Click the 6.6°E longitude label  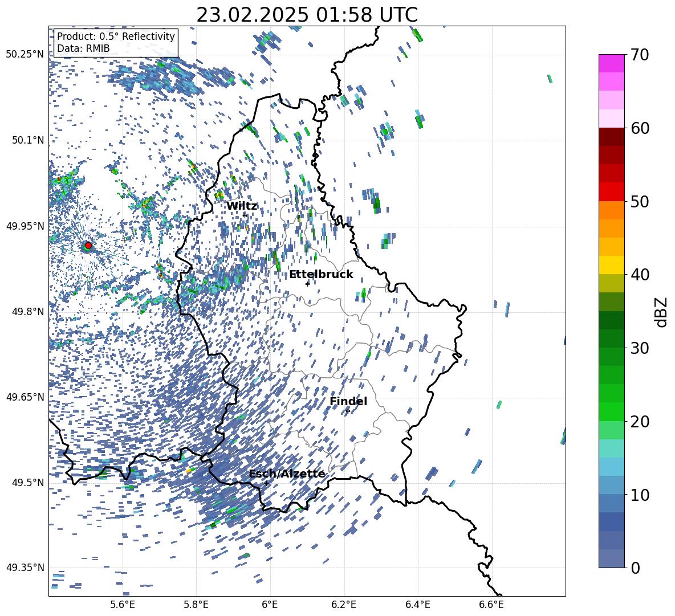coord(491,605)
